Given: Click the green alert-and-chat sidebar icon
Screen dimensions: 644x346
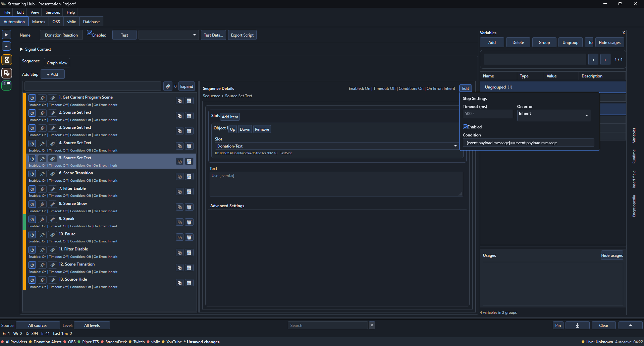Looking at the screenshot, I should (6, 85).
